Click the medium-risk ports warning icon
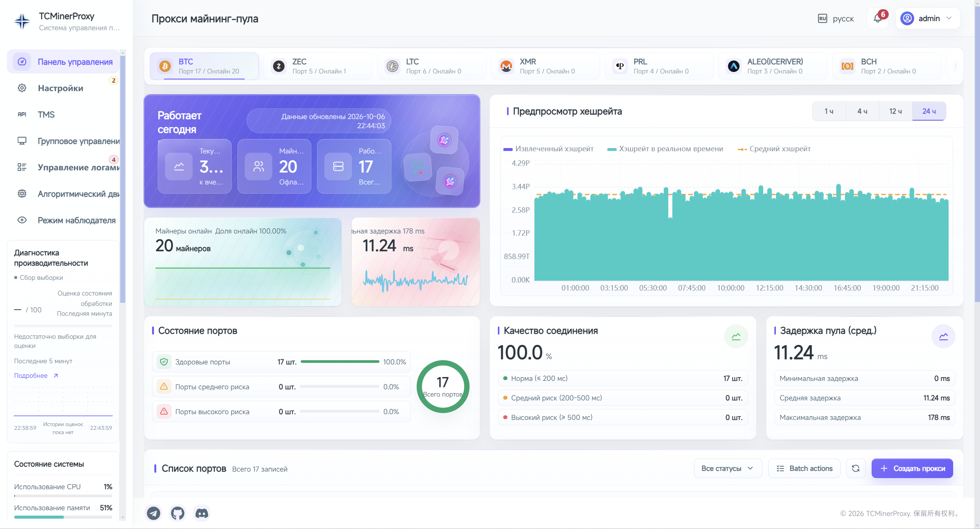Viewport: 980px width, 529px height. point(164,387)
